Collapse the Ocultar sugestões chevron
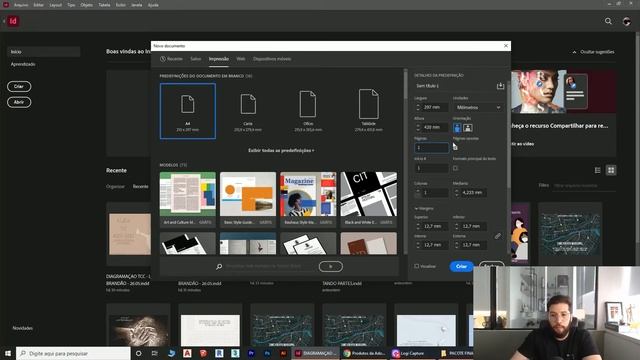 574,52
